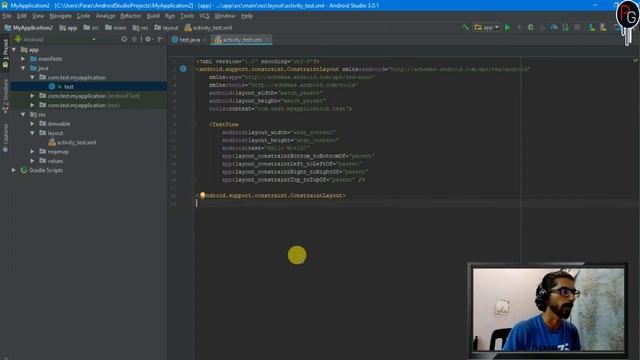This screenshot has height=360, width=640.
Task: Collapse the java folder arrow
Action: [23, 68]
